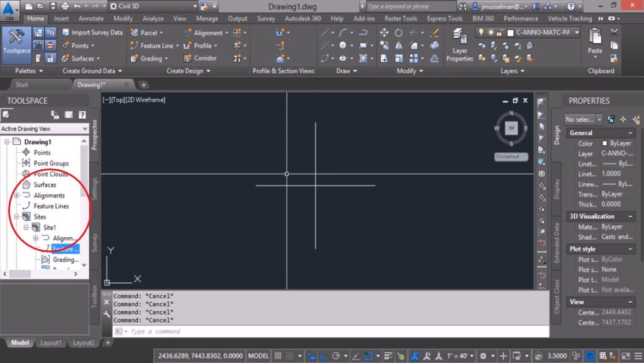Toggle the grid display in status bar
644x363 pixels.
(278, 355)
